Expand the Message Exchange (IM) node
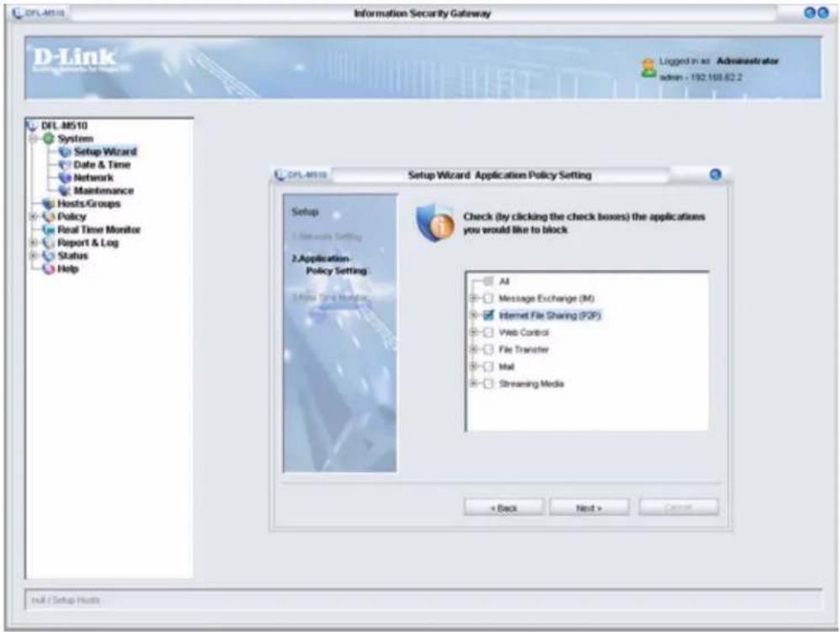The image size is (840, 632). point(474,298)
